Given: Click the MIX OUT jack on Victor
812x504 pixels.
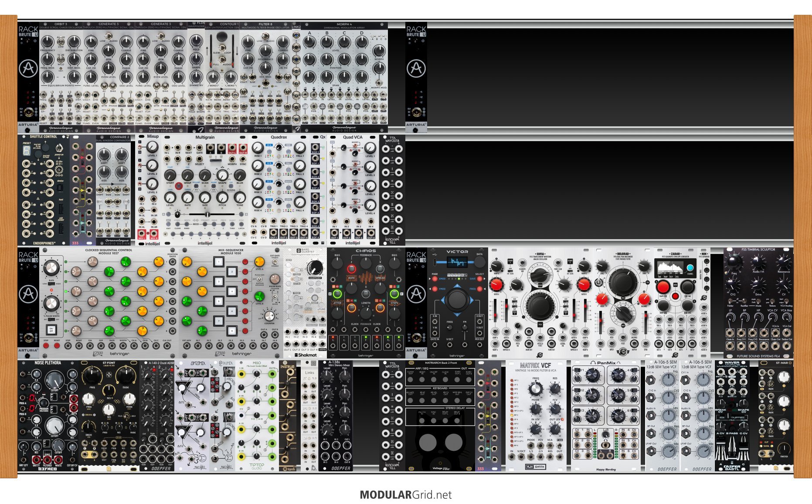Looking at the screenshot, I should [479, 345].
